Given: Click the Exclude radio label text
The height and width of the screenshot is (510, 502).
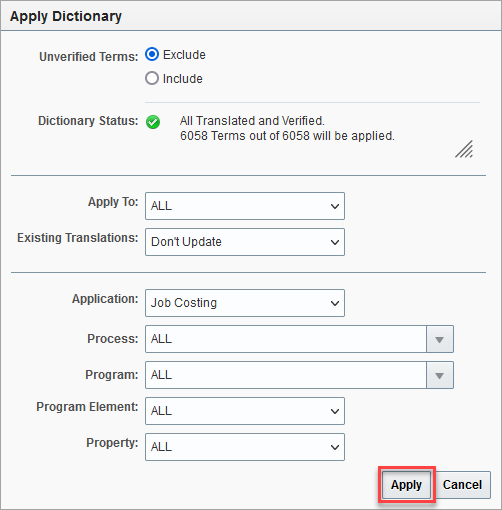Looking at the screenshot, I should tap(184, 55).
